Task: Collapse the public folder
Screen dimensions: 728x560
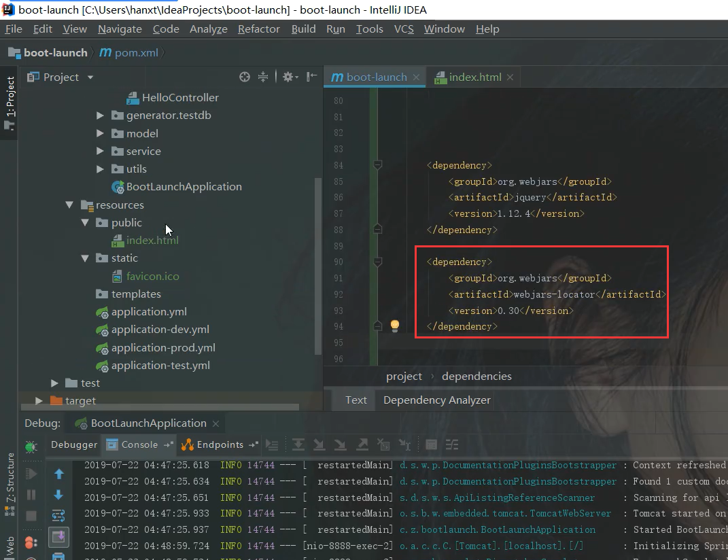Action: pyautogui.click(x=85, y=222)
